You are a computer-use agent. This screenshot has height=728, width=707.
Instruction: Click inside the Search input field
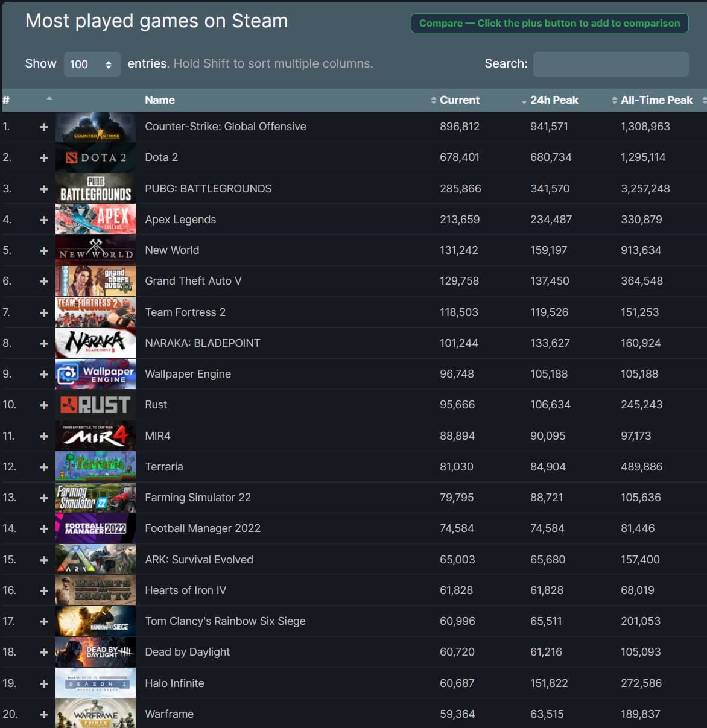tap(610, 64)
